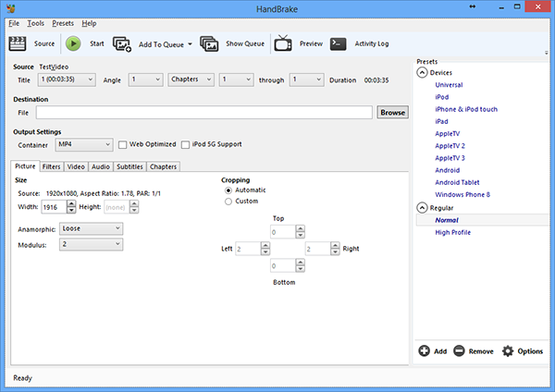Click the Add preset plus icon
The image size is (555, 392).
(425, 351)
